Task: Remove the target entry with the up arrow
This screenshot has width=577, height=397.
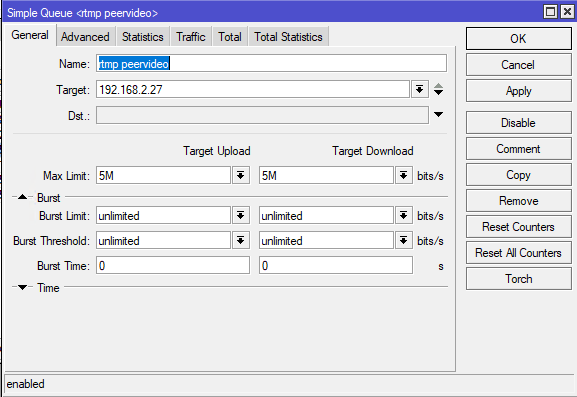Action: tap(438, 86)
